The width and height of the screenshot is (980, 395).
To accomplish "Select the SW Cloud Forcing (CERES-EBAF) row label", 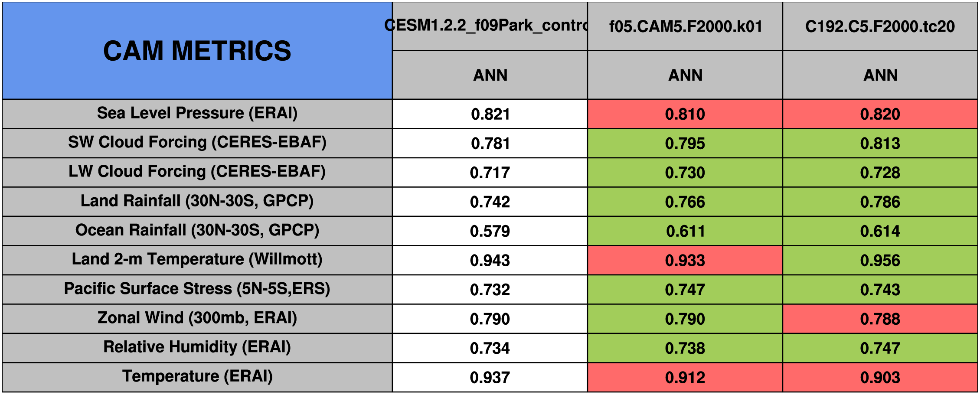I will (x=197, y=142).
